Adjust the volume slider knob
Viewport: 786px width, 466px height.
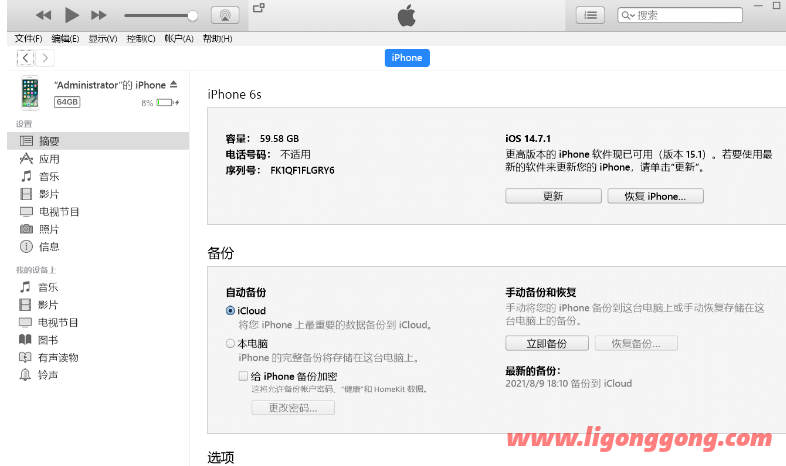tap(192, 16)
